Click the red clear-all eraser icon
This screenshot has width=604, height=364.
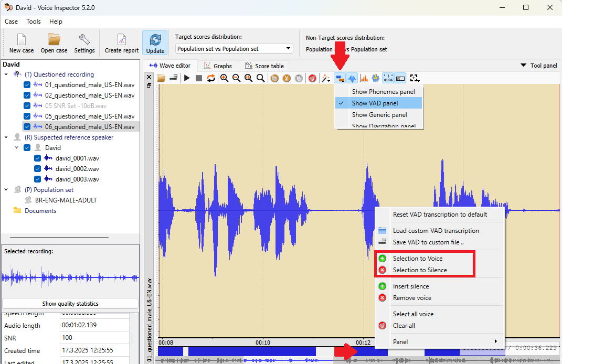312,78
